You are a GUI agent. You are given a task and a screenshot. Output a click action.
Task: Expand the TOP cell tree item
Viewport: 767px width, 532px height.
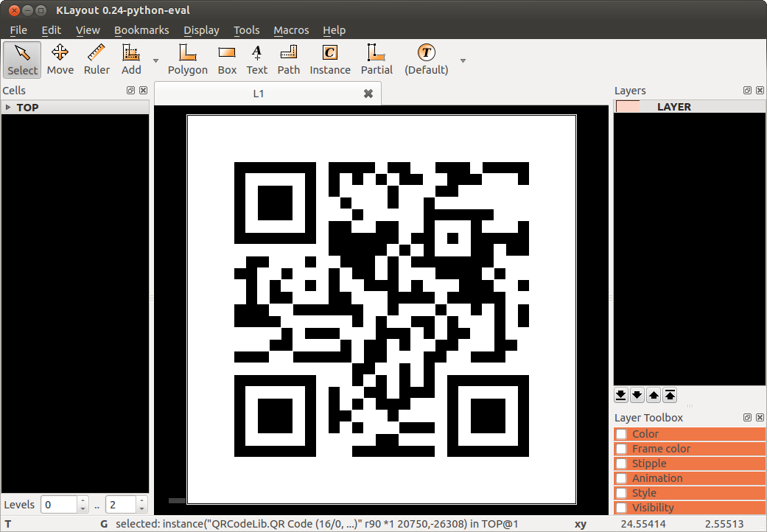(x=8, y=107)
